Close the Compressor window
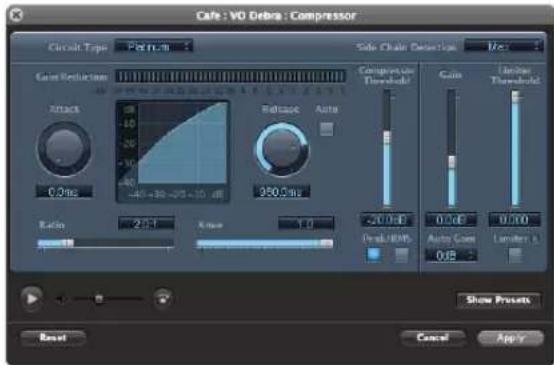The height and width of the screenshot is (365, 554). 16,15
